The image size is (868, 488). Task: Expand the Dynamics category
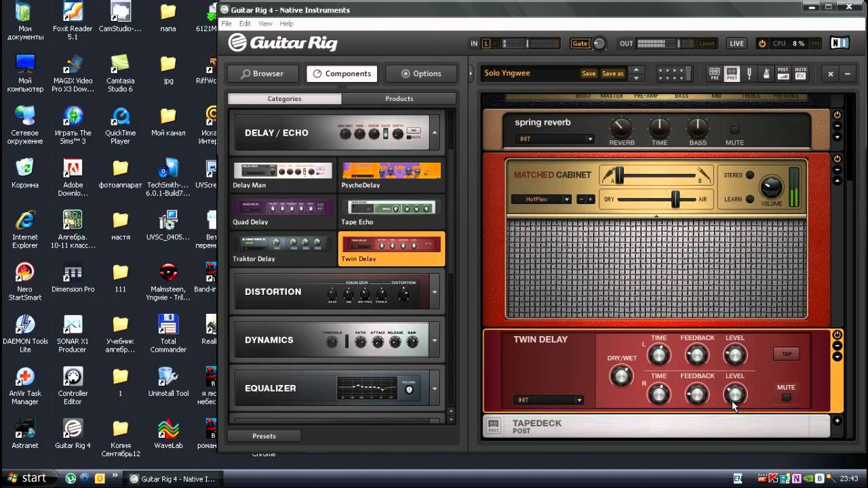tap(435, 340)
